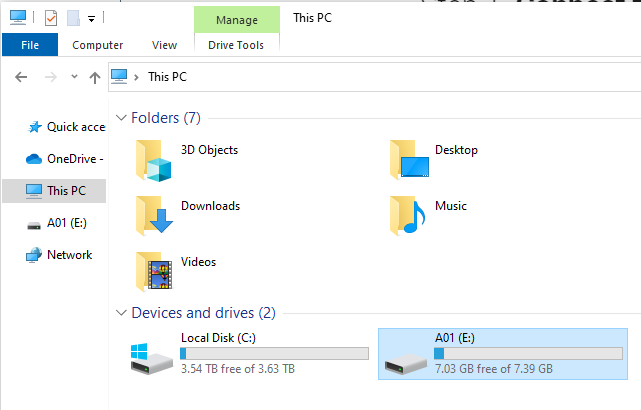Screen dimensions: 641x410
Task: Select the A01 (E:) drive icon in main pane
Action: (406, 363)
